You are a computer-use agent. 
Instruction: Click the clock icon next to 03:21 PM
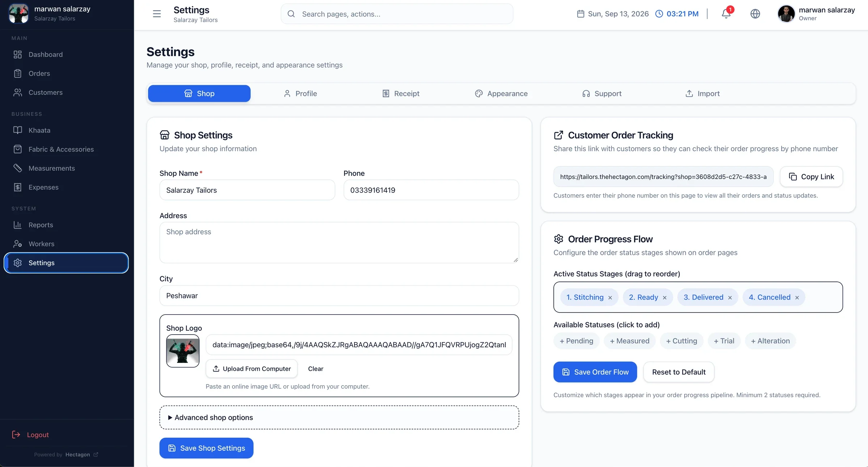tap(659, 14)
